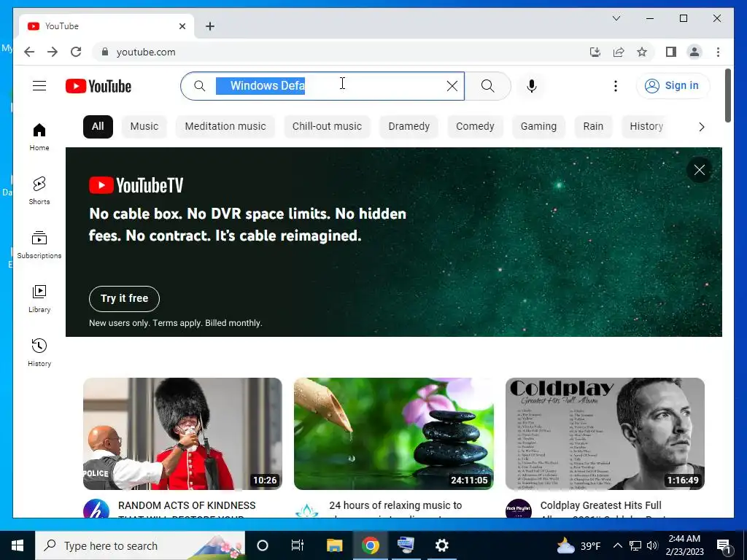The image size is (747, 560).
Task: Select the Rain chip
Action: (593, 126)
